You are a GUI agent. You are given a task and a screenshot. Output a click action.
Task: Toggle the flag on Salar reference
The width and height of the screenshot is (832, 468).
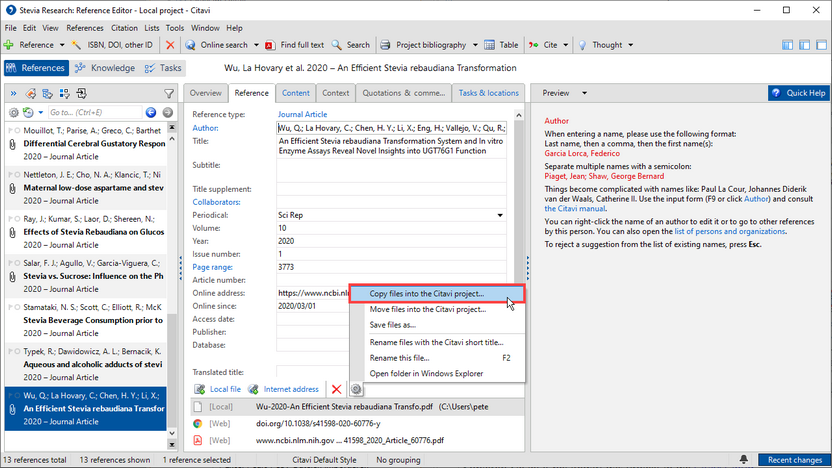pyautogui.click(x=11, y=263)
